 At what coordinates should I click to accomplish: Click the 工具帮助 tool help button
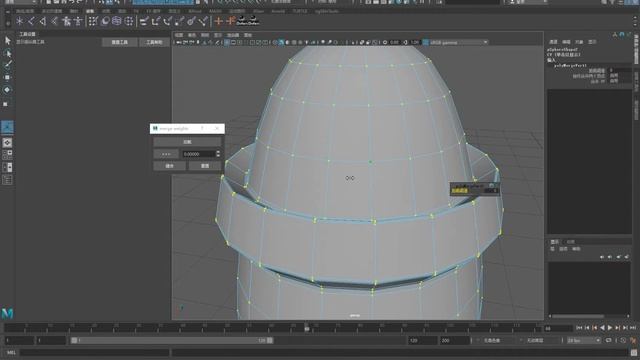154,42
